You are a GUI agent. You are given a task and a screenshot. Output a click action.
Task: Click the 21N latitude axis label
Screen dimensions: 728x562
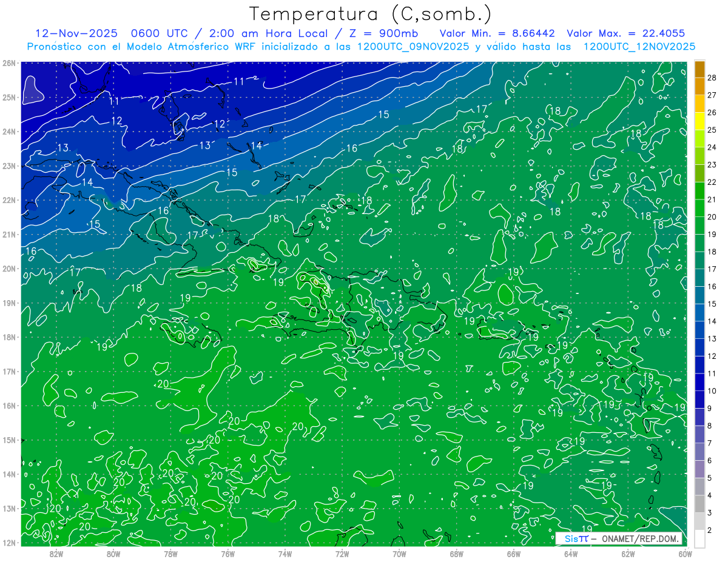8,234
